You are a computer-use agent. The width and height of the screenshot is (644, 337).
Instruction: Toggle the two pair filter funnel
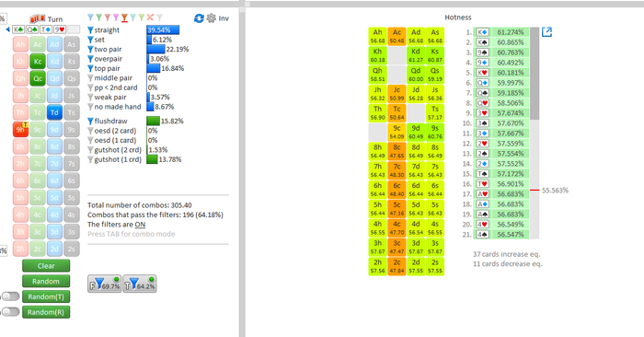coord(90,50)
